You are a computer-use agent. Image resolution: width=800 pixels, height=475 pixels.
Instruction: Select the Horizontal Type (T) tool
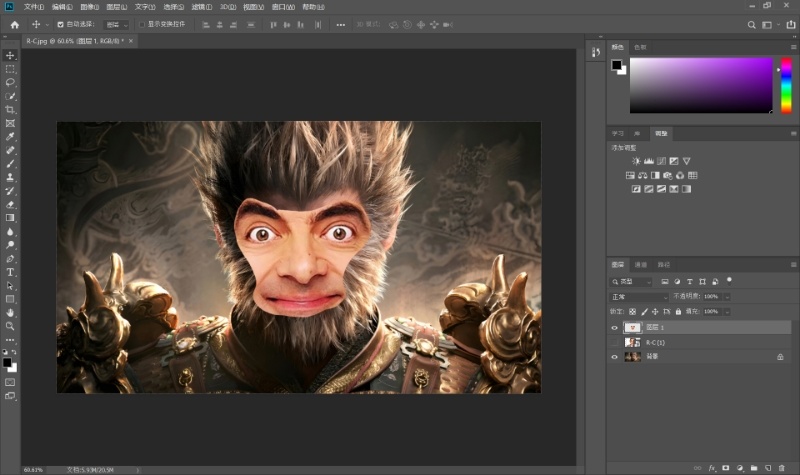click(10, 272)
